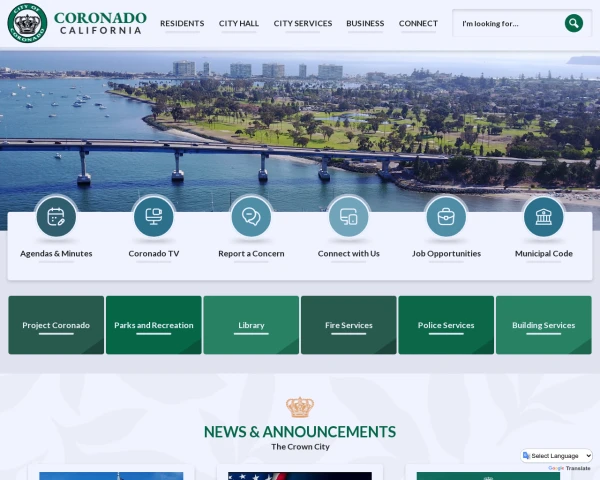Open the Fire Services tile
Image resolution: width=600 pixels, height=480 pixels.
click(349, 325)
